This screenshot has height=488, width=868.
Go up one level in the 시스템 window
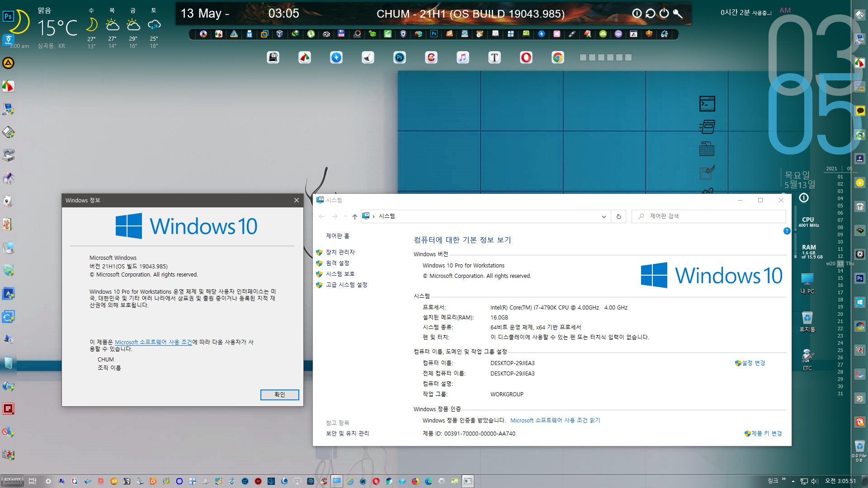coord(354,216)
